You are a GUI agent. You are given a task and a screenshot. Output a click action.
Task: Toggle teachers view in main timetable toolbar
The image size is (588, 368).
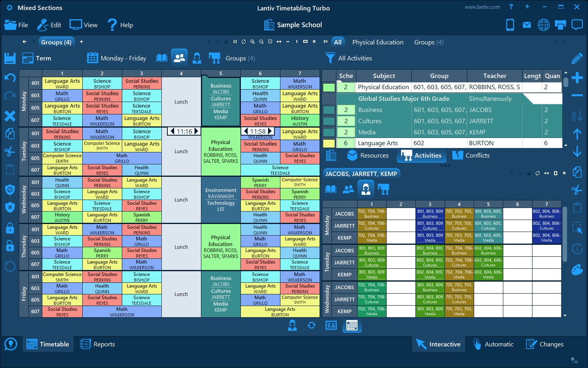click(x=197, y=58)
